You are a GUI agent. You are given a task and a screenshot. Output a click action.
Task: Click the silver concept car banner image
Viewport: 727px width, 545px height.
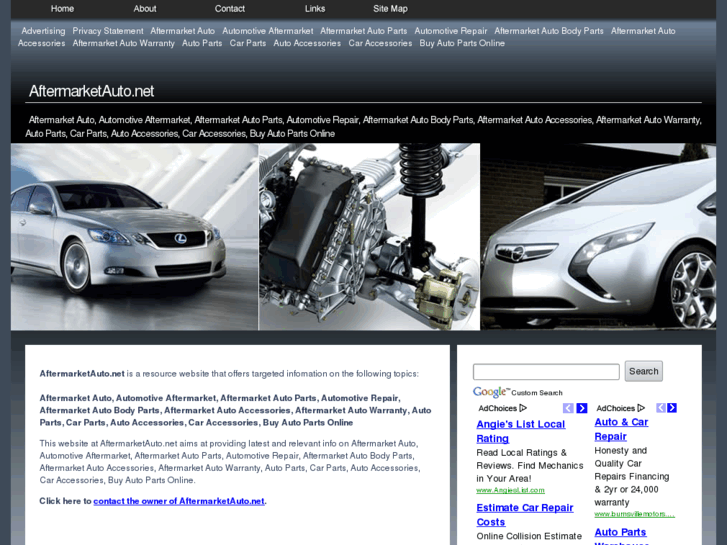pos(598,237)
